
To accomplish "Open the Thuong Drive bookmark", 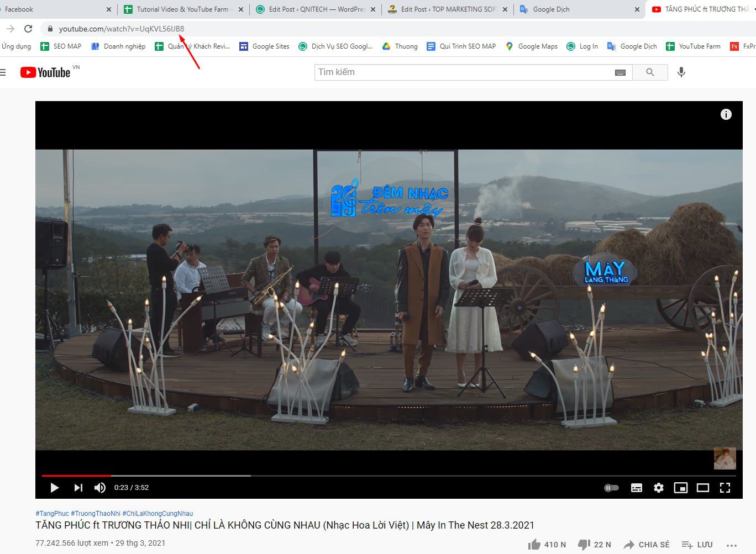I will [400, 46].
